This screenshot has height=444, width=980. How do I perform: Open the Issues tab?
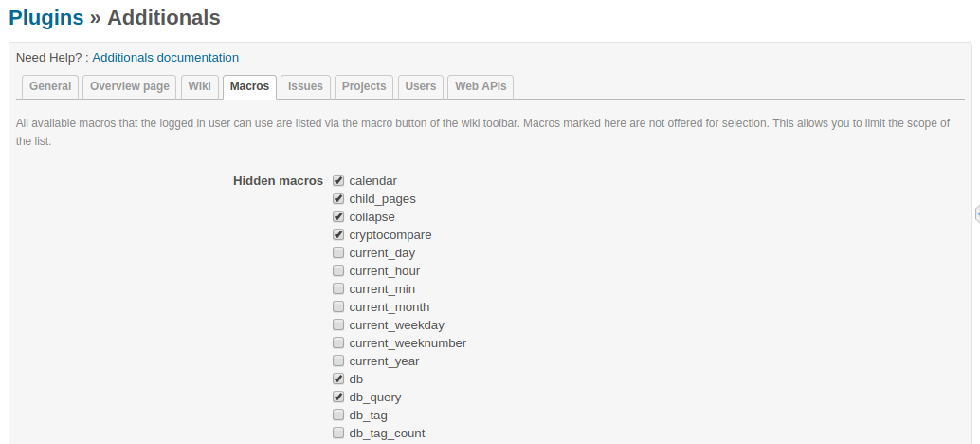coord(305,86)
